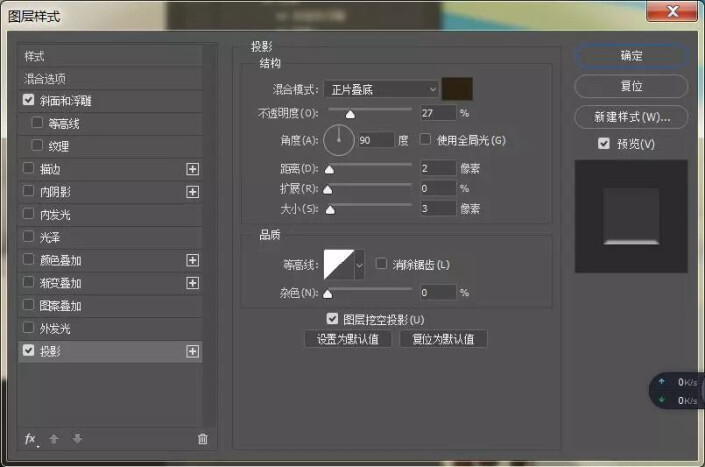Enable the 使用全局光 checkbox
705x467 pixels.
tap(425, 140)
